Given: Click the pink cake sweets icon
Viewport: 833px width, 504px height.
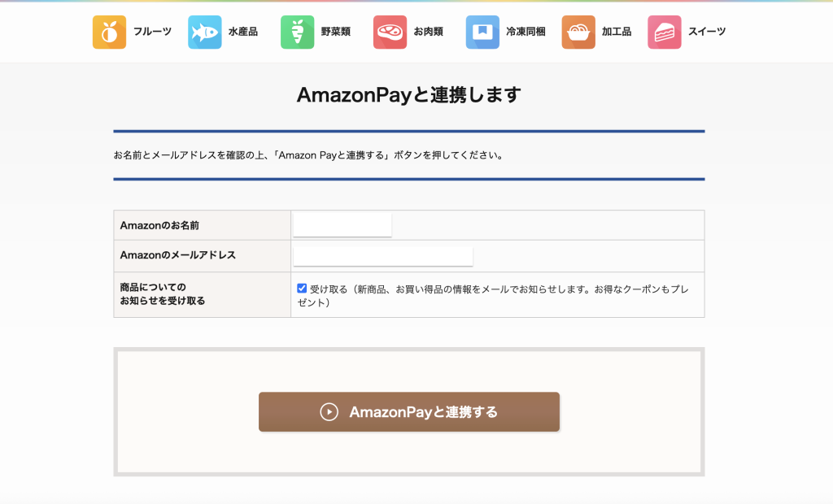Looking at the screenshot, I should (664, 33).
